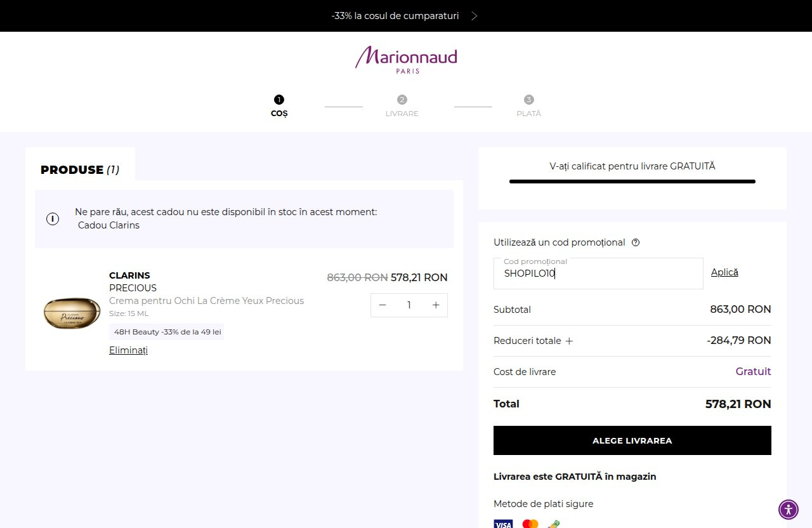Decrease product quantity with minus button
812x528 pixels.
coord(383,305)
